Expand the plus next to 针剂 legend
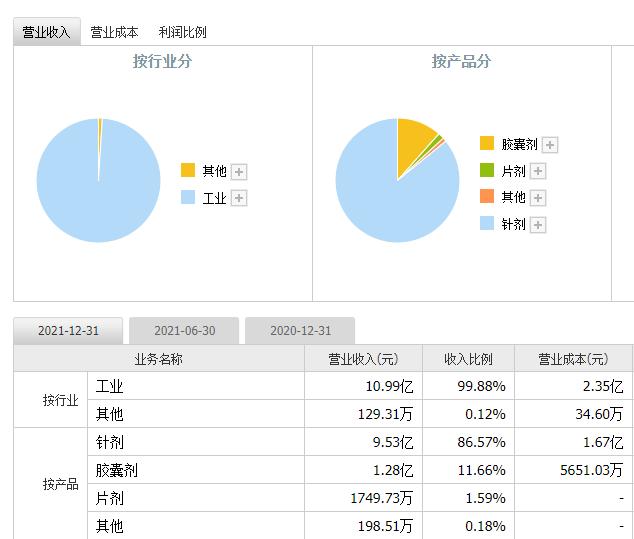 [x=538, y=225]
